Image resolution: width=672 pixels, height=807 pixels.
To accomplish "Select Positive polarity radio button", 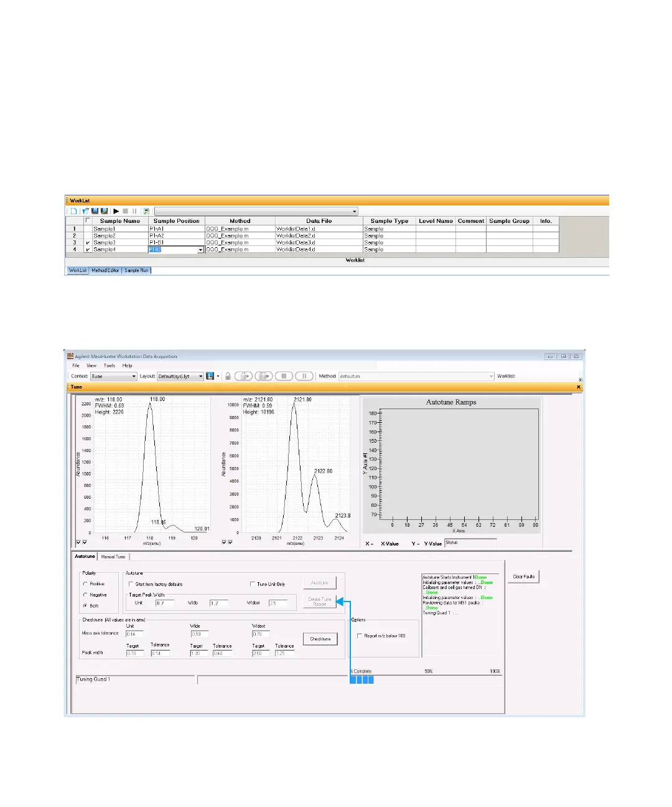I will [85, 584].
